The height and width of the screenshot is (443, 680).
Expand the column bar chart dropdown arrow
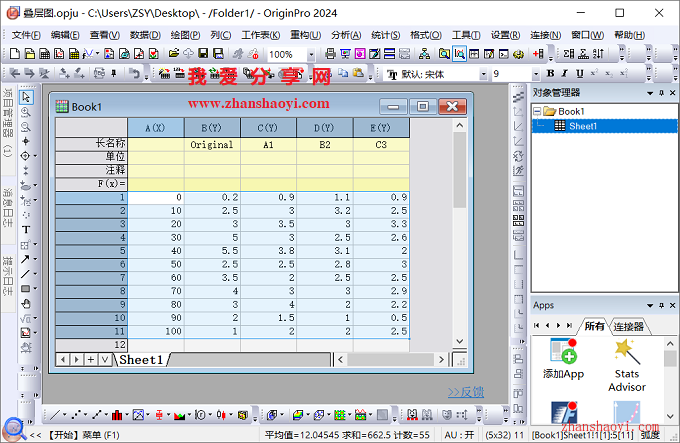tap(127, 415)
